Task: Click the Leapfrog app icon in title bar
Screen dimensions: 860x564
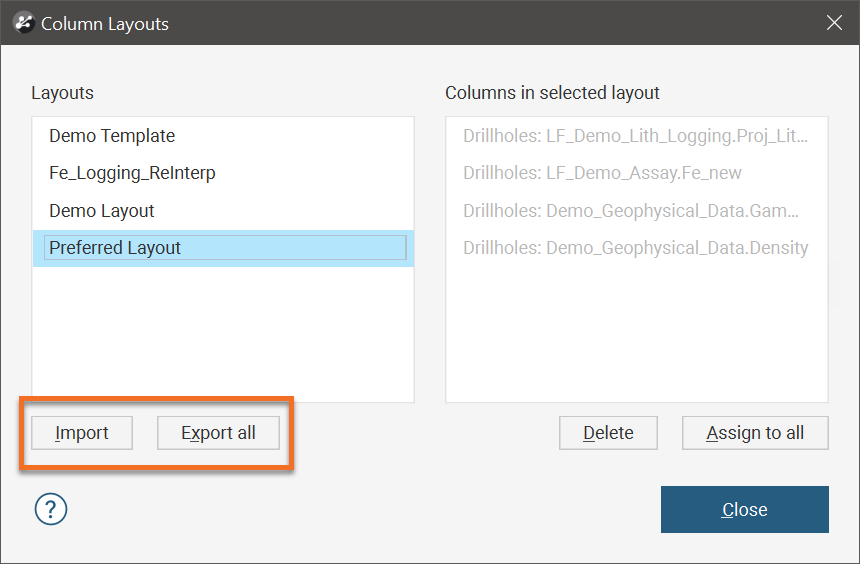Action: click(x=23, y=23)
